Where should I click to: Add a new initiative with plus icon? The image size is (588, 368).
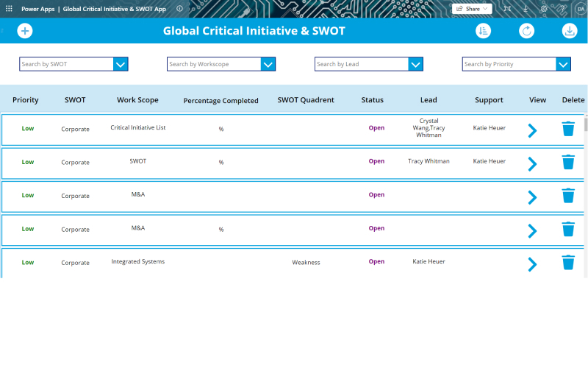pyautogui.click(x=25, y=31)
